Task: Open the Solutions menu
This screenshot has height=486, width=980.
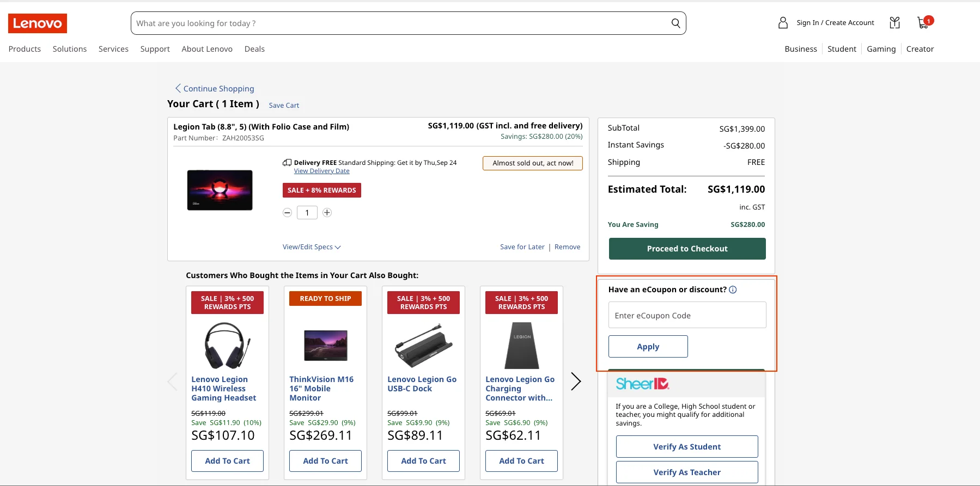Action: click(x=70, y=49)
